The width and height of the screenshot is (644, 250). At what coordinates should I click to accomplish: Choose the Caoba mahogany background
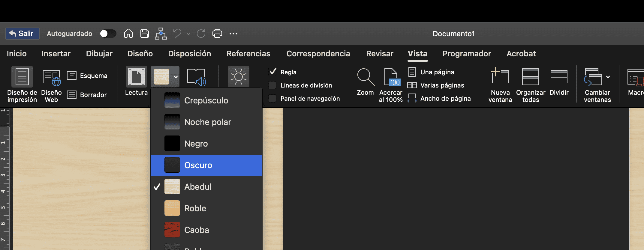pyautogui.click(x=206, y=230)
